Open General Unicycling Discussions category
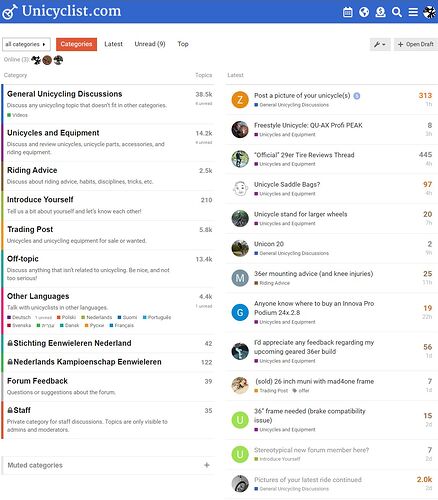 [x=65, y=94]
